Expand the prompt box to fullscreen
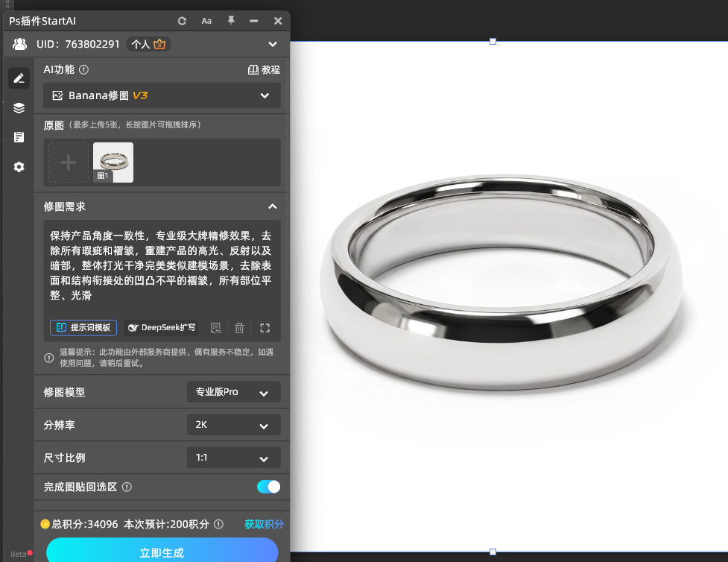Screen dimensions: 728x562 (265, 328)
